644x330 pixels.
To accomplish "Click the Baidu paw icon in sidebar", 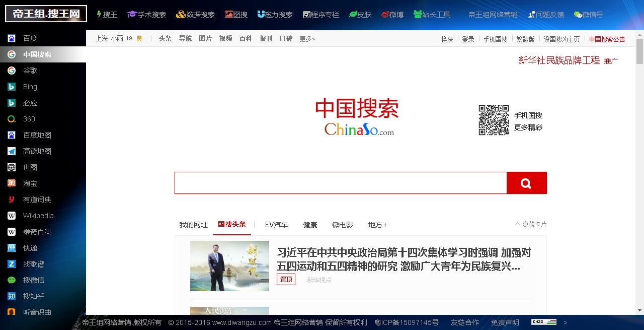I will (12, 38).
